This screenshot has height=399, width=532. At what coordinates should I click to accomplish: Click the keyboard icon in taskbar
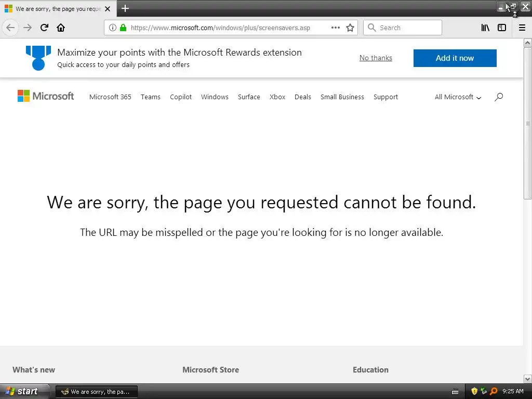click(x=455, y=392)
